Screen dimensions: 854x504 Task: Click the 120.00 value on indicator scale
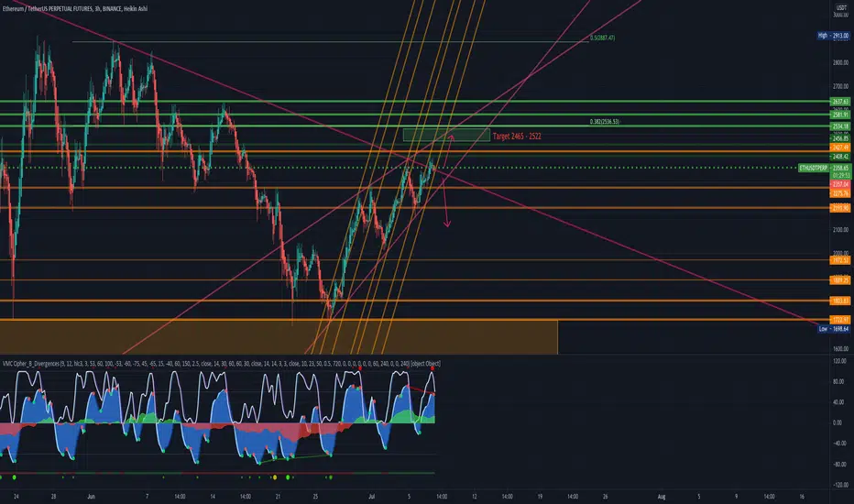[x=840, y=361]
